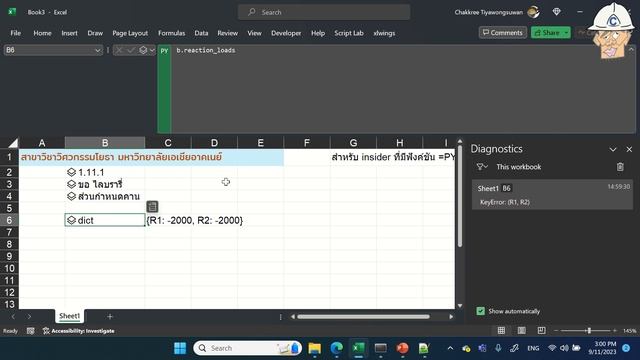The height and width of the screenshot is (360, 640).
Task: Switch to the Draw tab
Action: (95, 33)
